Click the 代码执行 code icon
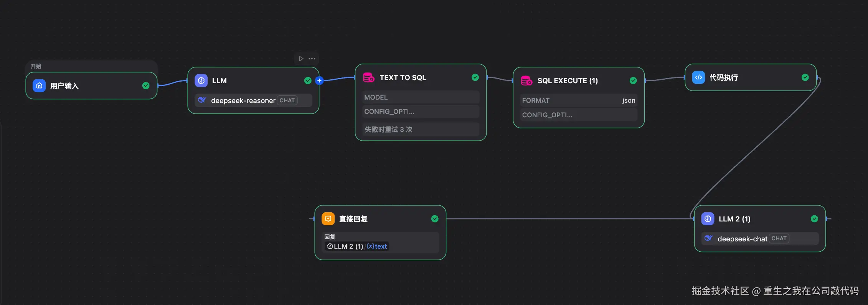868x305 pixels. (698, 77)
